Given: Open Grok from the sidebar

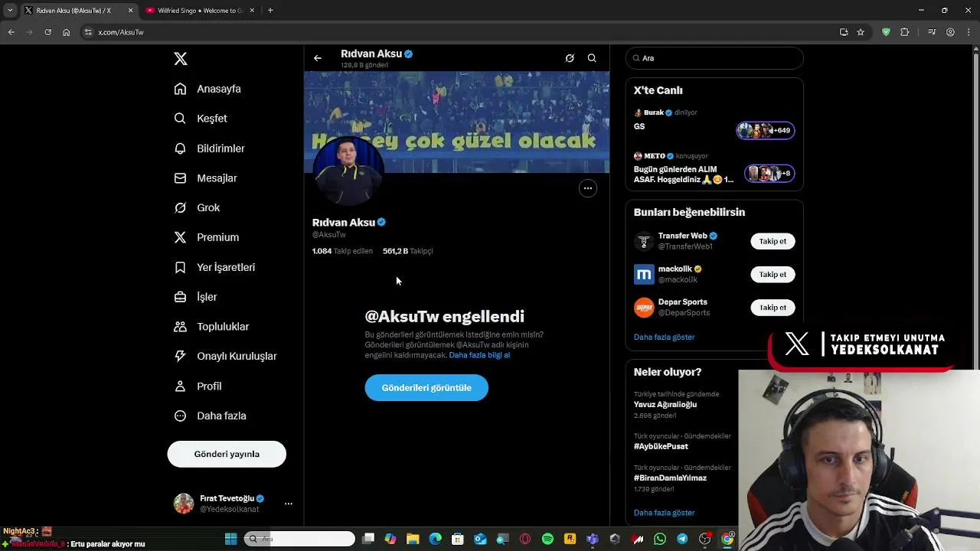Looking at the screenshot, I should [x=198, y=207].
